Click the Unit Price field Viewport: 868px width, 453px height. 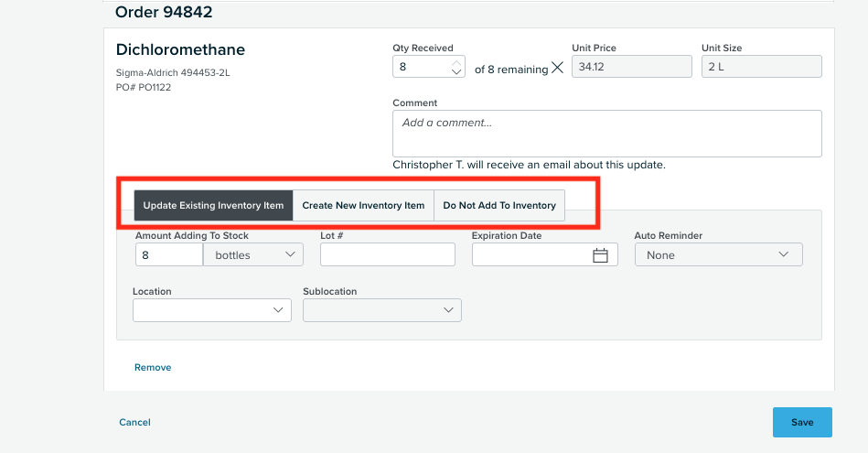632,67
